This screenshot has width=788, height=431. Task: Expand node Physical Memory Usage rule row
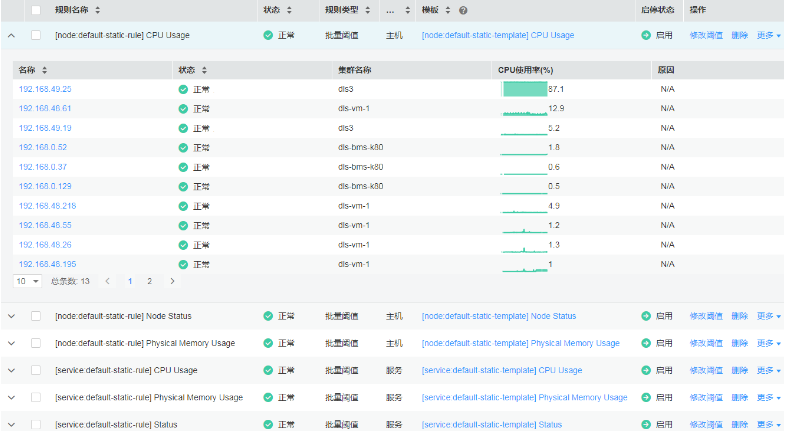[12, 343]
